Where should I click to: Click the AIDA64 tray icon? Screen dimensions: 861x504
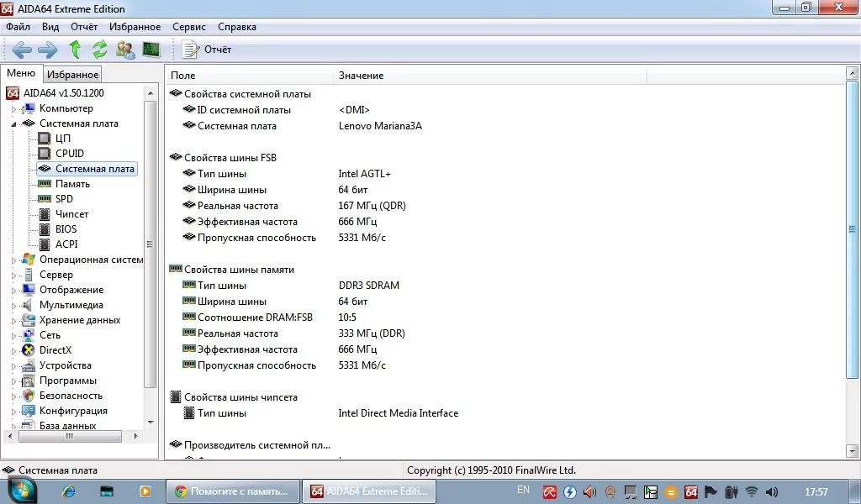(x=691, y=492)
